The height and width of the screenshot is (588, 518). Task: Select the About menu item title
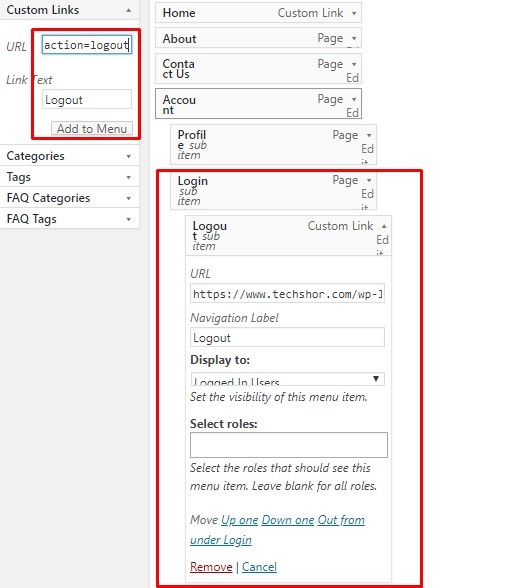[x=179, y=39]
